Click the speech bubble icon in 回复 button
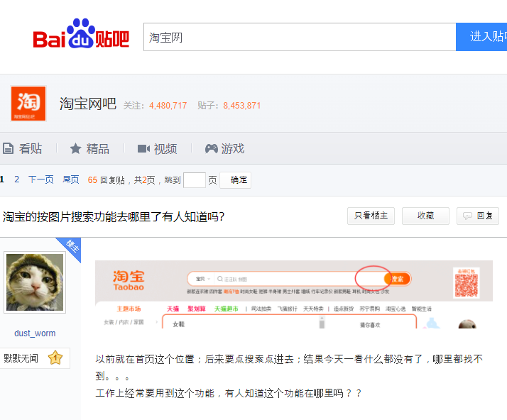This screenshot has width=507, height=420. pos(467,216)
